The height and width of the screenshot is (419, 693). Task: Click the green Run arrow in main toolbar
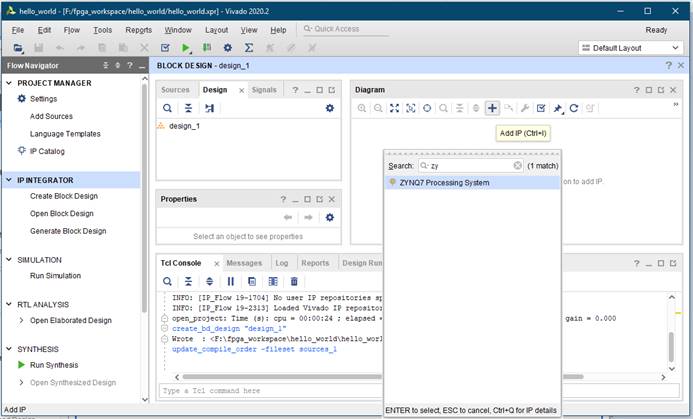point(185,47)
